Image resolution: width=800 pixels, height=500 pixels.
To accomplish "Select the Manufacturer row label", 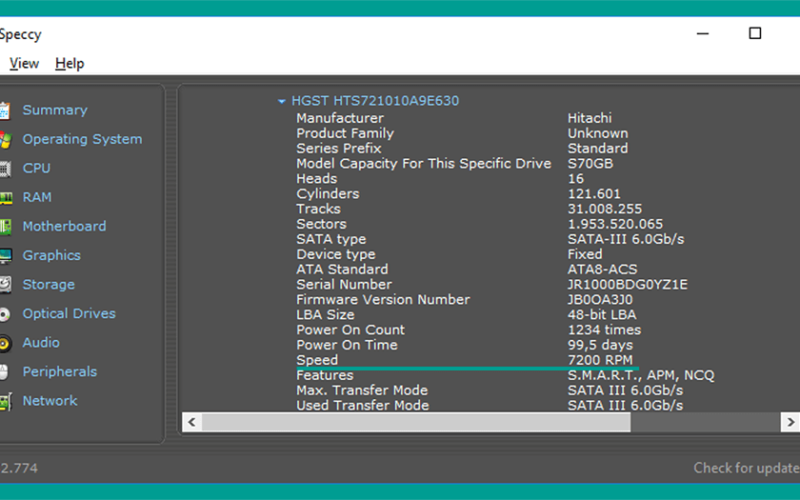I will click(340, 118).
